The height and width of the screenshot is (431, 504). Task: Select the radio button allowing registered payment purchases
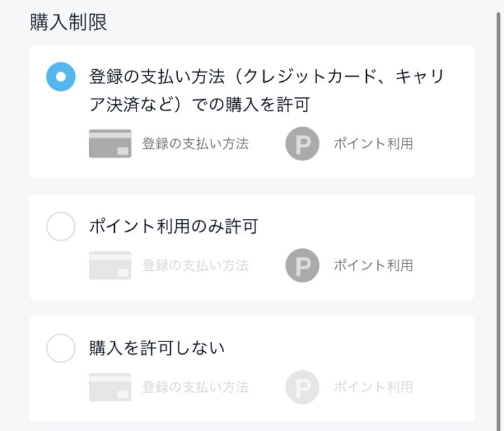[61, 77]
